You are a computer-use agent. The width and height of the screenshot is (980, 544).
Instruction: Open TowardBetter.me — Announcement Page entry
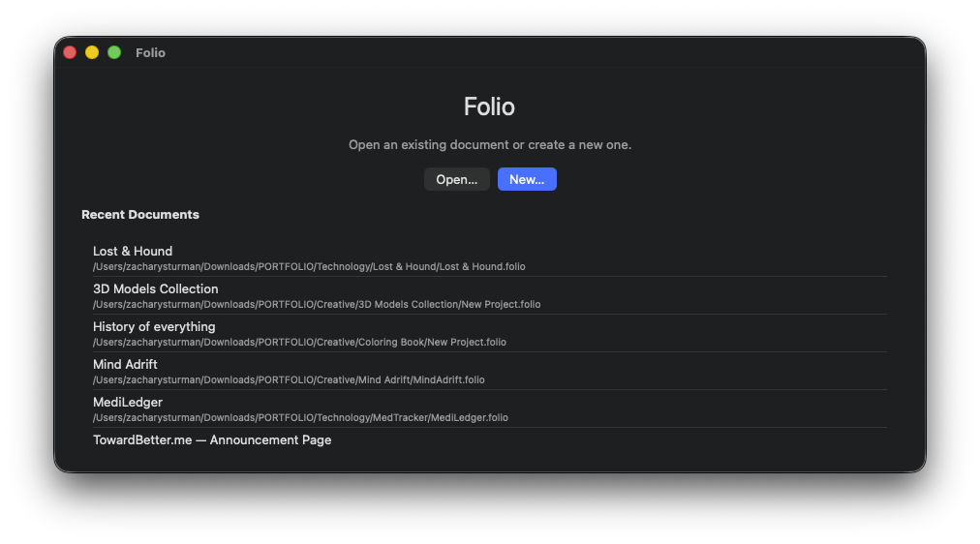coord(212,439)
